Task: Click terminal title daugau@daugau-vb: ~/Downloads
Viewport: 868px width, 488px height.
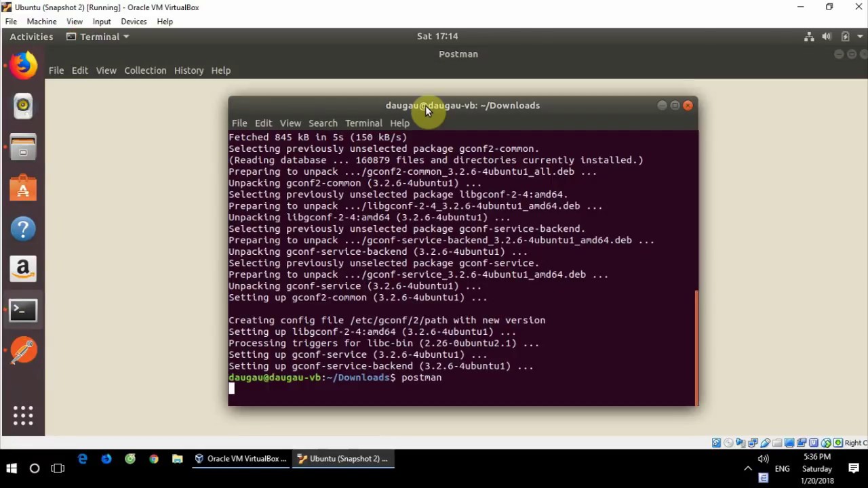Action: point(462,105)
